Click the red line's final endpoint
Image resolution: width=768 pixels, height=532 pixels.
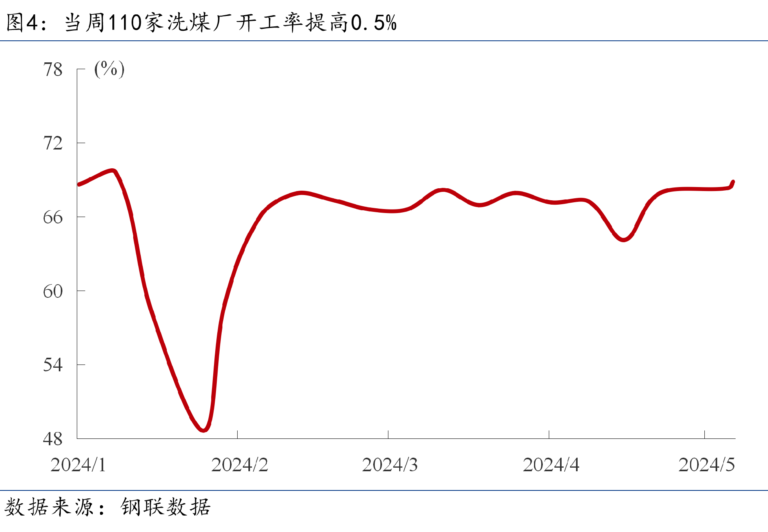point(733,182)
